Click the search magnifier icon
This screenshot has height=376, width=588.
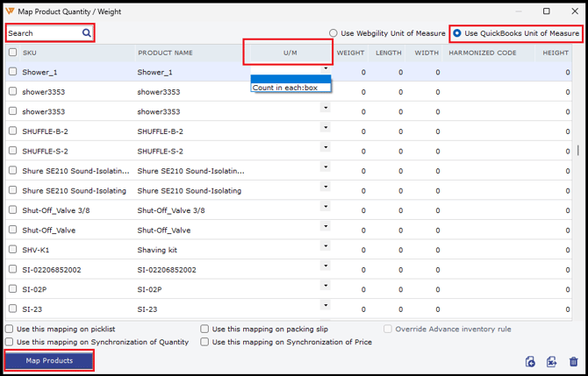pyautogui.click(x=87, y=33)
